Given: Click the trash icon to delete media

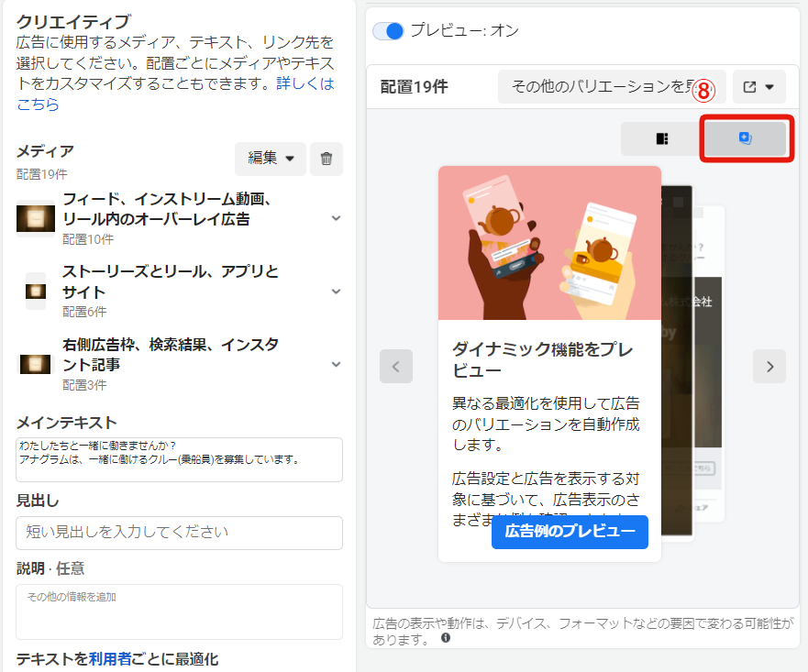Looking at the screenshot, I should coord(327,159).
